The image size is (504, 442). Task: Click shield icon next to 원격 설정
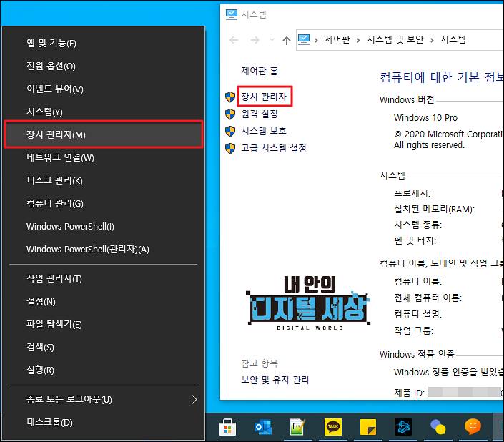[x=230, y=114]
